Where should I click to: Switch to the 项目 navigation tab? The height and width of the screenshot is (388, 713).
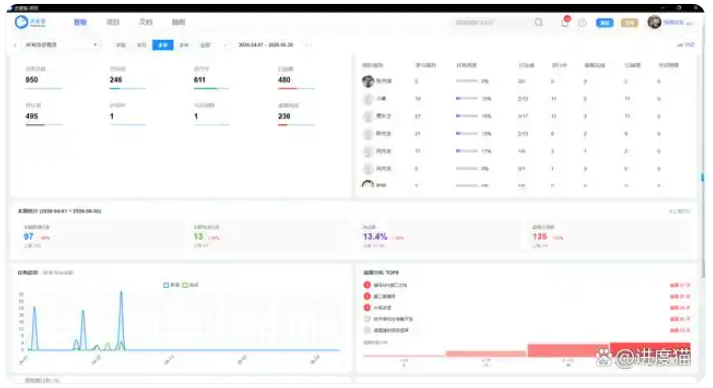click(113, 22)
